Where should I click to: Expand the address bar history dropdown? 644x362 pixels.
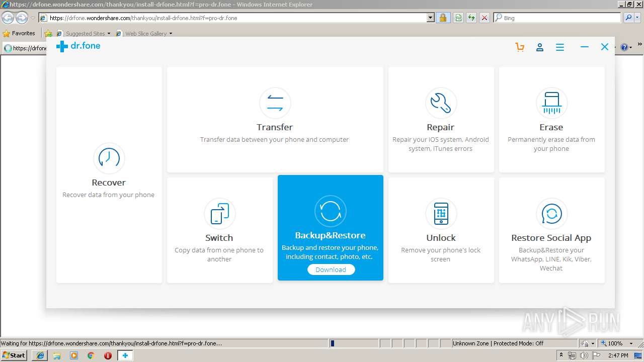coord(431,18)
